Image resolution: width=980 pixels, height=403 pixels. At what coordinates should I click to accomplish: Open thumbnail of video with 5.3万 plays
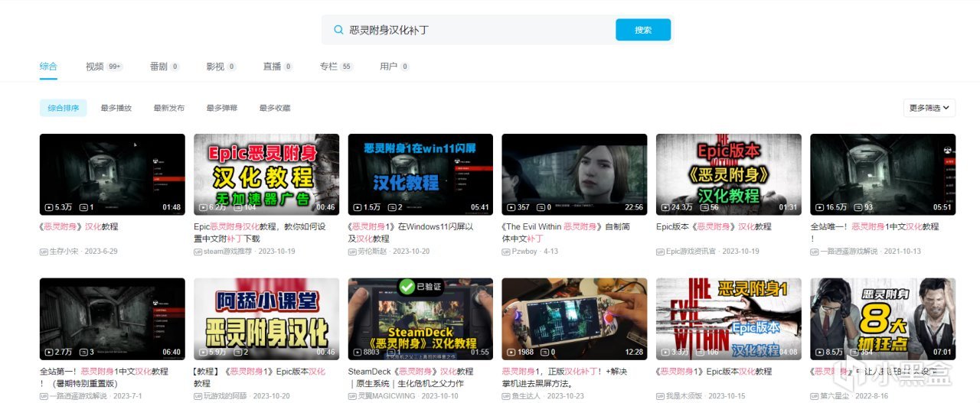pos(113,174)
